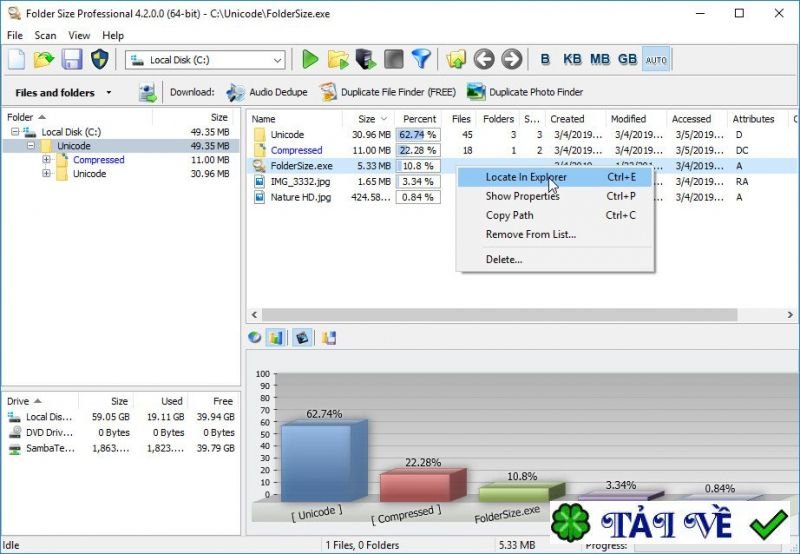Collapse the Unicode parent tree node
The height and width of the screenshot is (554, 800).
click(x=31, y=146)
